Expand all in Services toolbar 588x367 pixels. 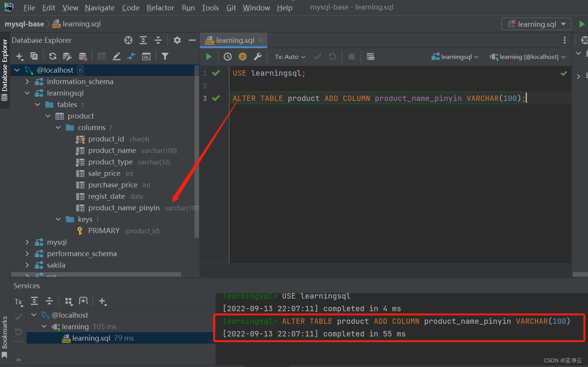tap(34, 301)
